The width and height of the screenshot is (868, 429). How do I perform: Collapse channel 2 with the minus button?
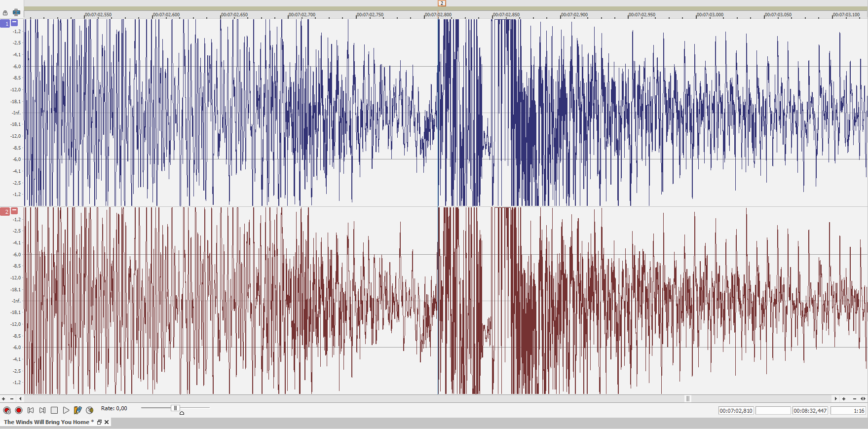click(x=14, y=211)
